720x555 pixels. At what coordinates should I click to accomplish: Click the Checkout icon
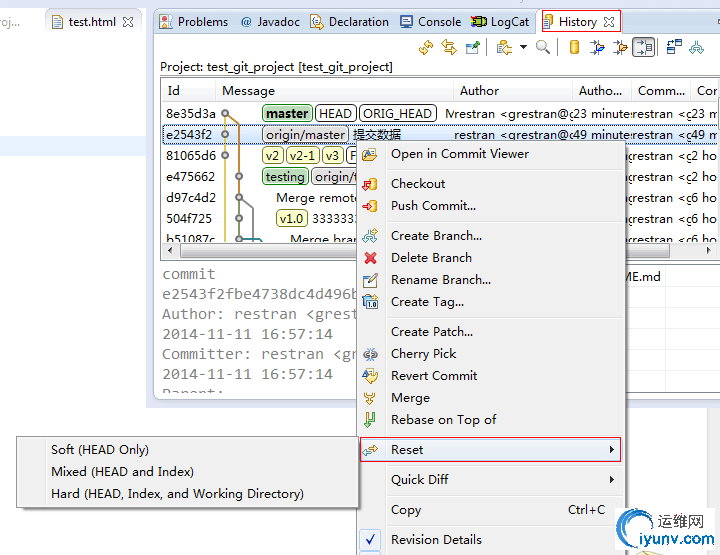370,184
